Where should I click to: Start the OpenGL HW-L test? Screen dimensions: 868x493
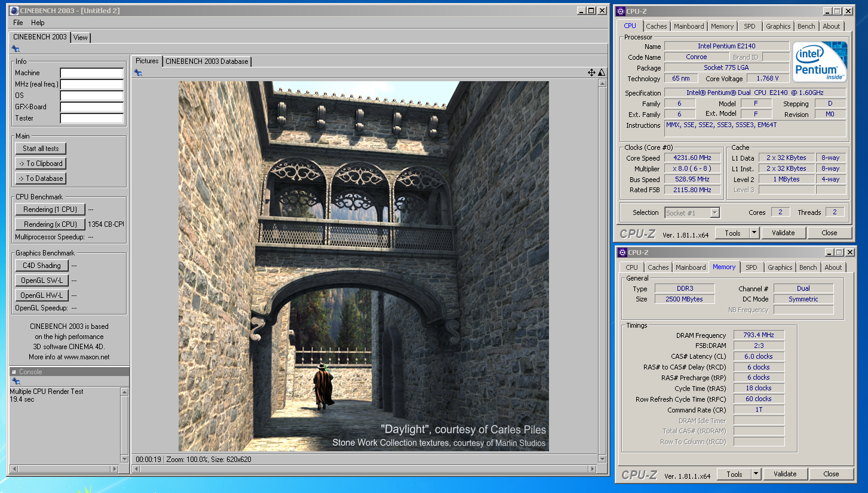point(42,295)
